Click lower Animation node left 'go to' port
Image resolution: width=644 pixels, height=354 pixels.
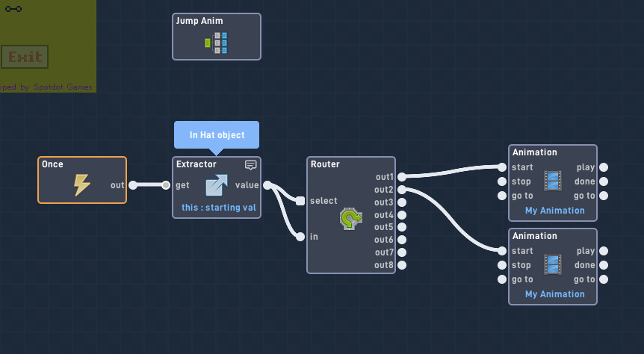click(x=502, y=279)
